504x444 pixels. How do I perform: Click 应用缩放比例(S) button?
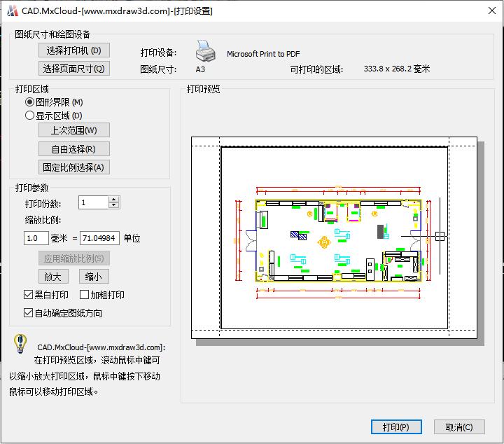pos(74,258)
